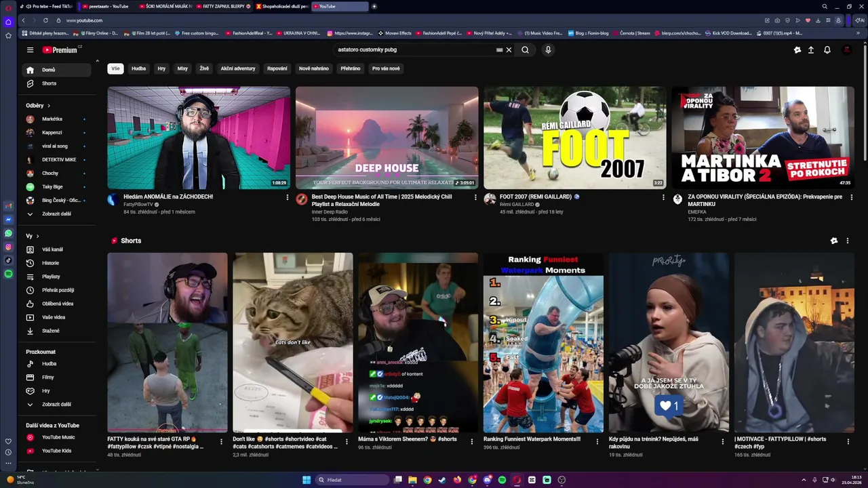Expand Zobrazit další under Prozkoumat

pyautogui.click(x=57, y=405)
